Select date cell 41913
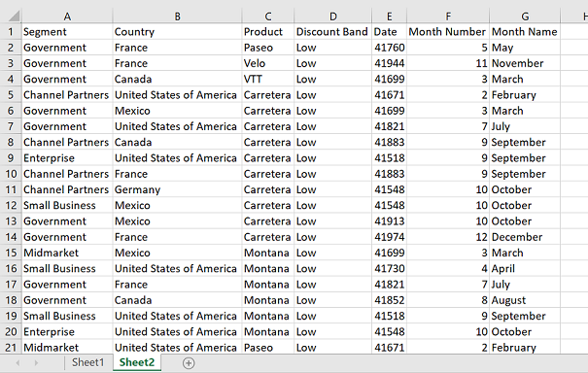 click(390, 221)
